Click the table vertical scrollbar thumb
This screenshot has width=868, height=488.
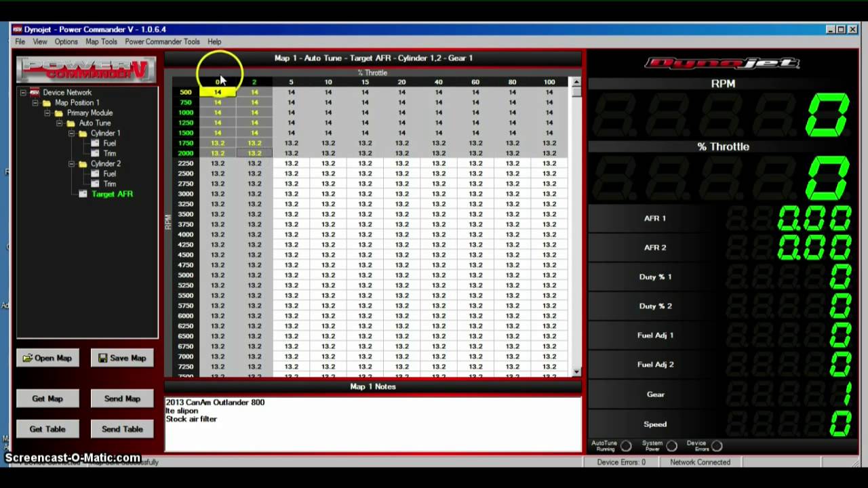click(576, 93)
